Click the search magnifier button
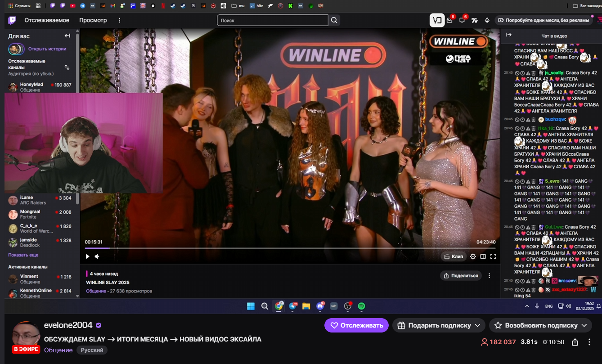 click(334, 20)
